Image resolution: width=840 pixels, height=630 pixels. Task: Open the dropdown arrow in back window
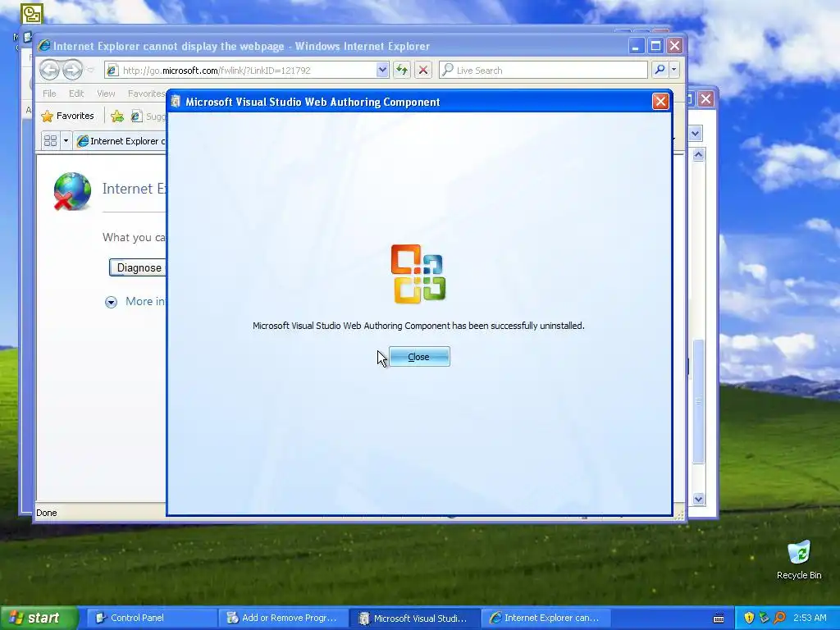[696, 133]
